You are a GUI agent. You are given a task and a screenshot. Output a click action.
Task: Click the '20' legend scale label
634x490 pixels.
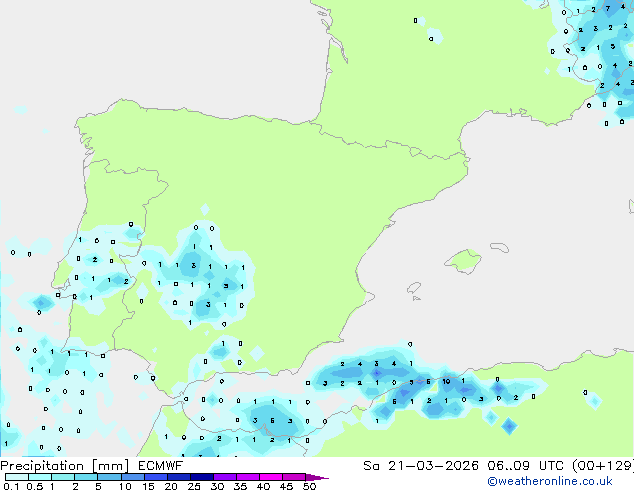[171, 486]
